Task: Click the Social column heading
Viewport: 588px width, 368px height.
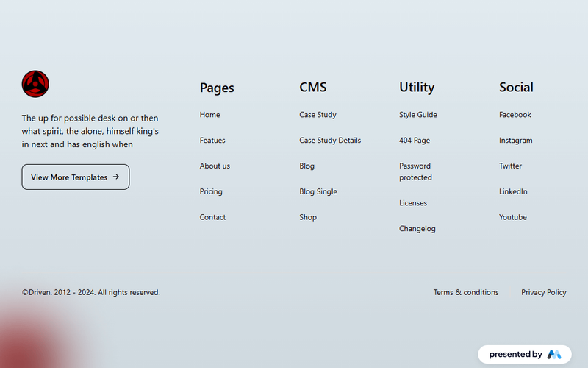Action: (x=516, y=87)
